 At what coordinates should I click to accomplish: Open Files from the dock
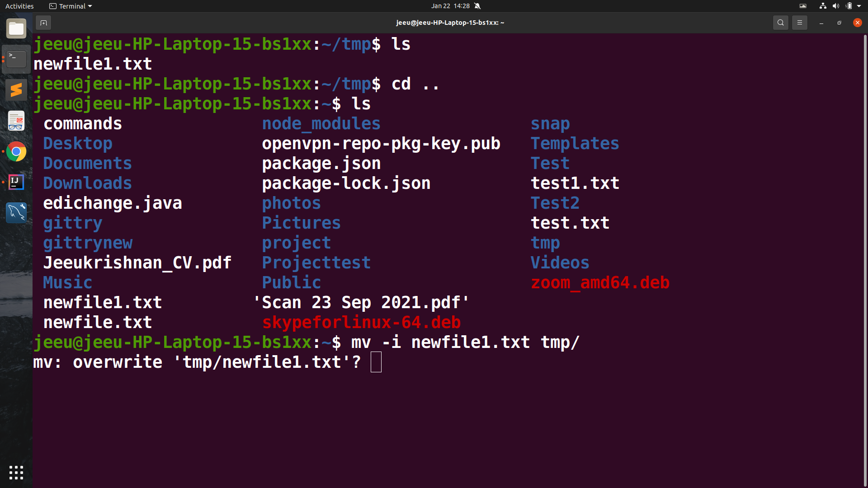pos(16,28)
